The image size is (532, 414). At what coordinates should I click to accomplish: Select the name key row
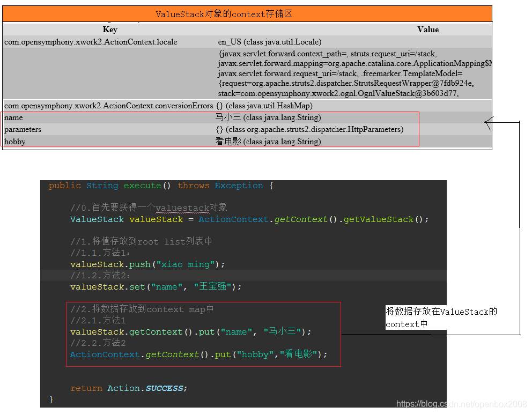coord(13,117)
